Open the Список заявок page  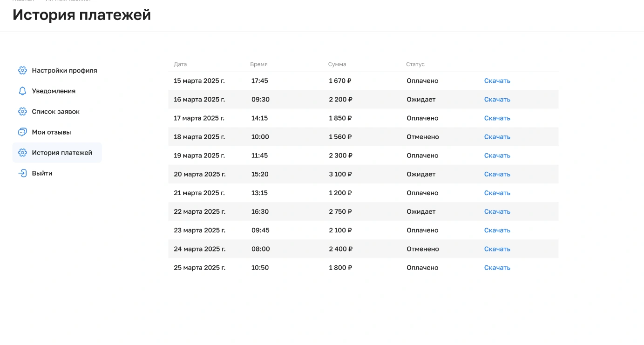pyautogui.click(x=56, y=112)
